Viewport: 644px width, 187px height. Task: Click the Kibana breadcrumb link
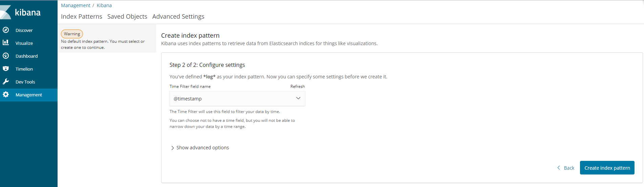coord(104,5)
